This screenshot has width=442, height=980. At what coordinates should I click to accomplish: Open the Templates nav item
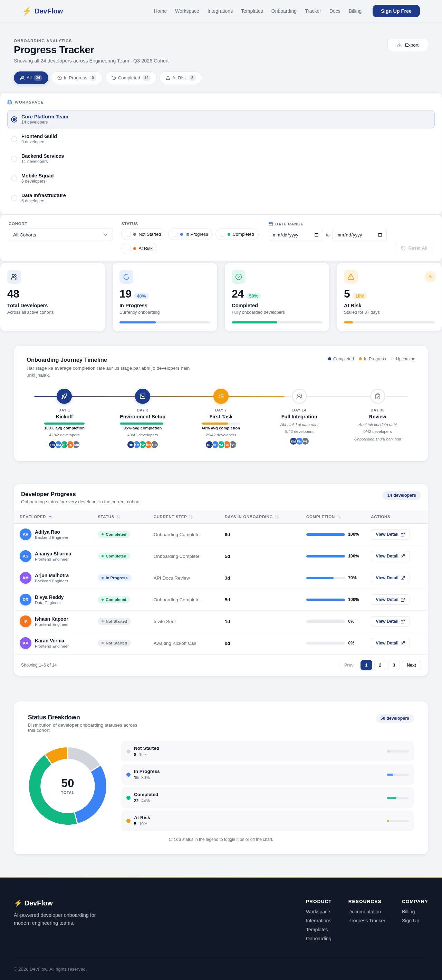click(252, 11)
